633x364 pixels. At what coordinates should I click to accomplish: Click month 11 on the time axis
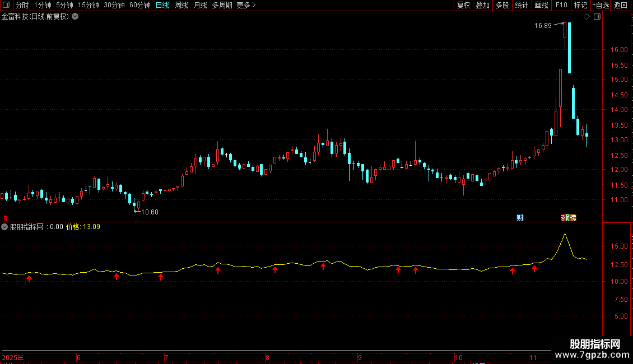pyautogui.click(x=533, y=357)
